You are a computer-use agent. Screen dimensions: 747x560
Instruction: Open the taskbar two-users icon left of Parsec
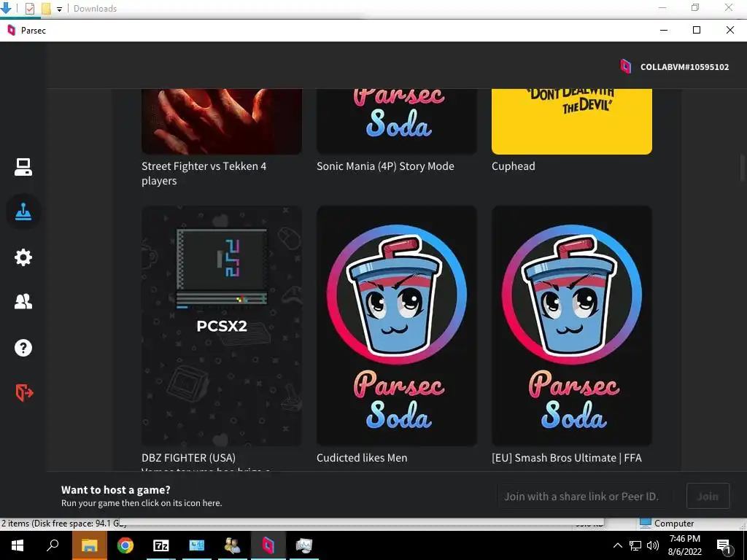tap(232, 545)
